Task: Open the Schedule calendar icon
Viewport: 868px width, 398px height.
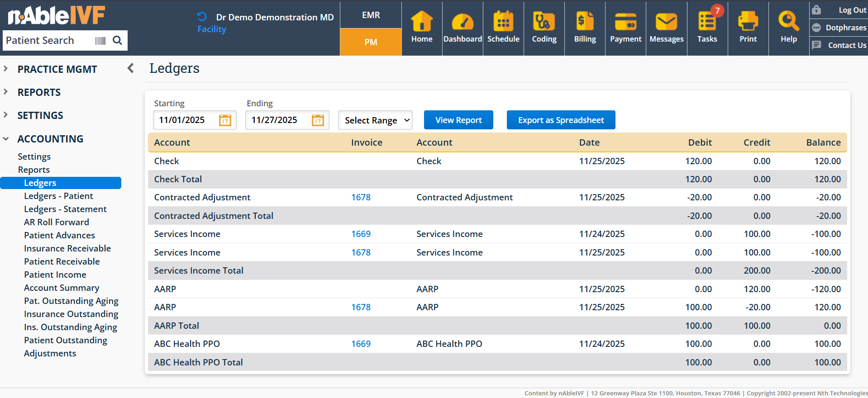Action: (503, 27)
